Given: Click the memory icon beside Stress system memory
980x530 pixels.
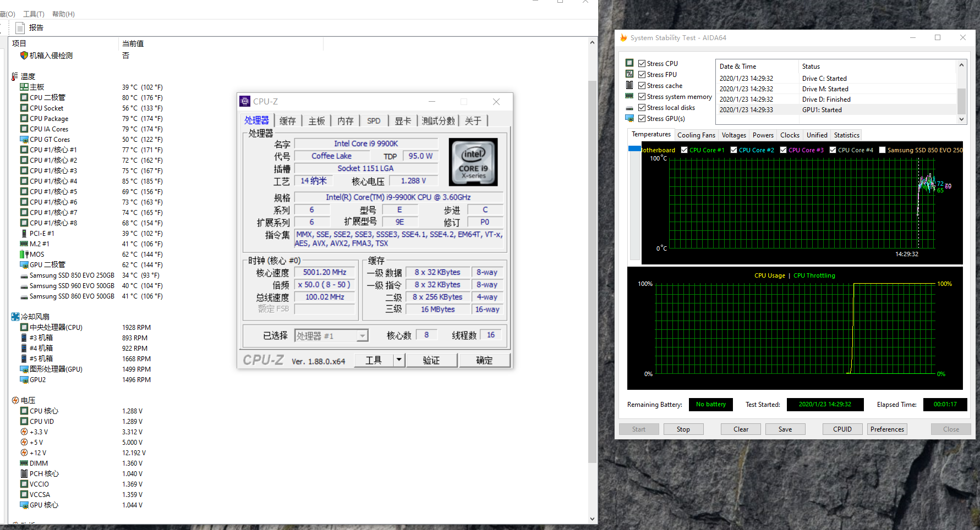Looking at the screenshot, I should coord(629,96).
